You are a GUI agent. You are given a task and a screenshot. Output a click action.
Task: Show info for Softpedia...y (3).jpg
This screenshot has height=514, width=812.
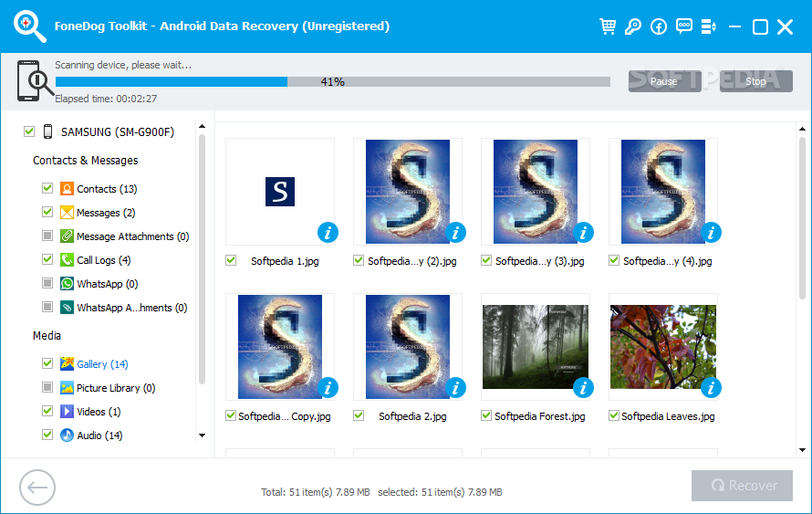(x=583, y=233)
